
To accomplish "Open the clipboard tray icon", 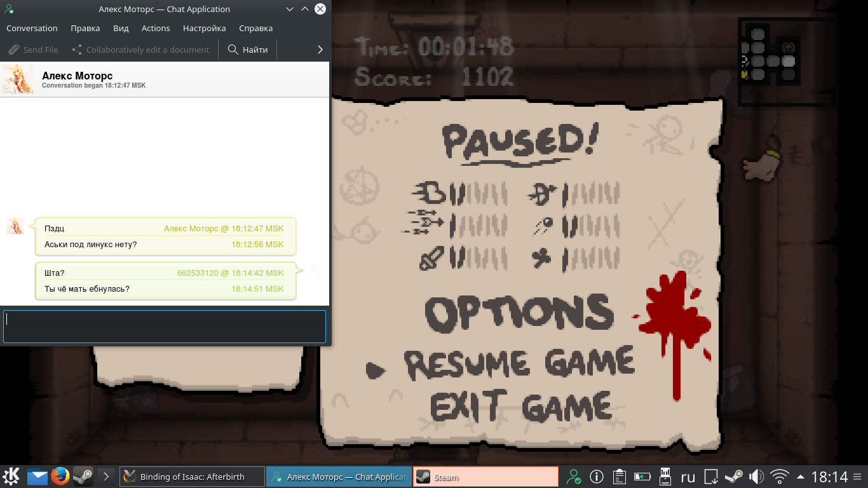I will [x=619, y=476].
